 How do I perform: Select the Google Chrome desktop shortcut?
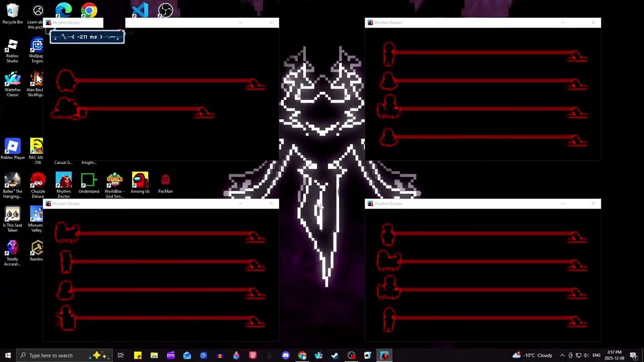(x=89, y=10)
